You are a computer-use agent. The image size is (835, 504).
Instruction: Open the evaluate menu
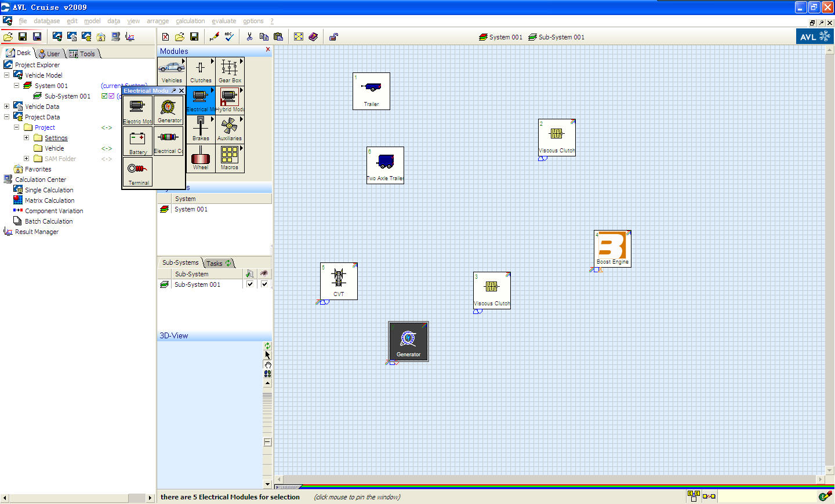point(224,21)
